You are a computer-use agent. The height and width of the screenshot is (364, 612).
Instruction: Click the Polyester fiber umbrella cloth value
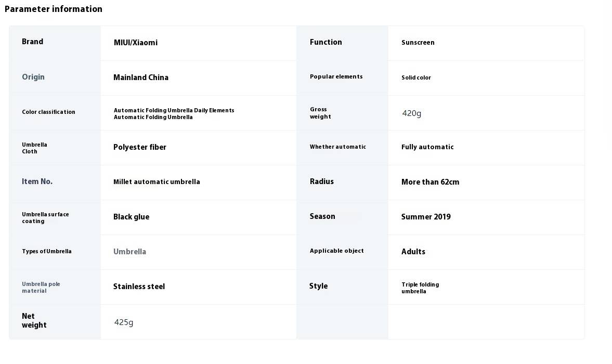(140, 147)
